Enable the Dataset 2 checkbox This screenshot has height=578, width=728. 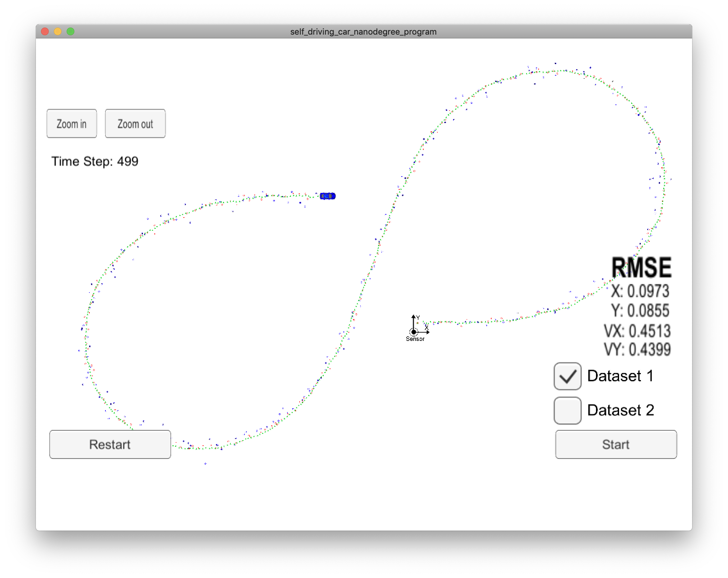[567, 410]
